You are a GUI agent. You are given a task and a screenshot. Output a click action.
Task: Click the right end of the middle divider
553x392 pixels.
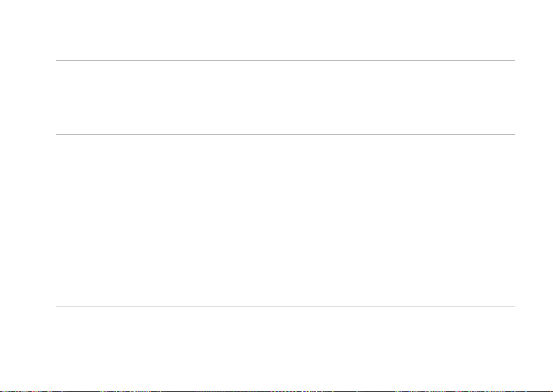513,134
